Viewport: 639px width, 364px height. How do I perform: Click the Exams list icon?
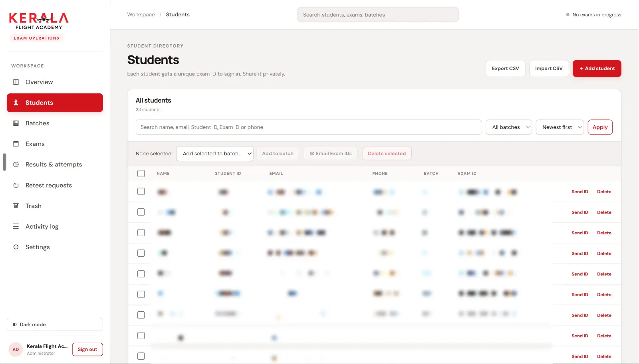(x=16, y=144)
